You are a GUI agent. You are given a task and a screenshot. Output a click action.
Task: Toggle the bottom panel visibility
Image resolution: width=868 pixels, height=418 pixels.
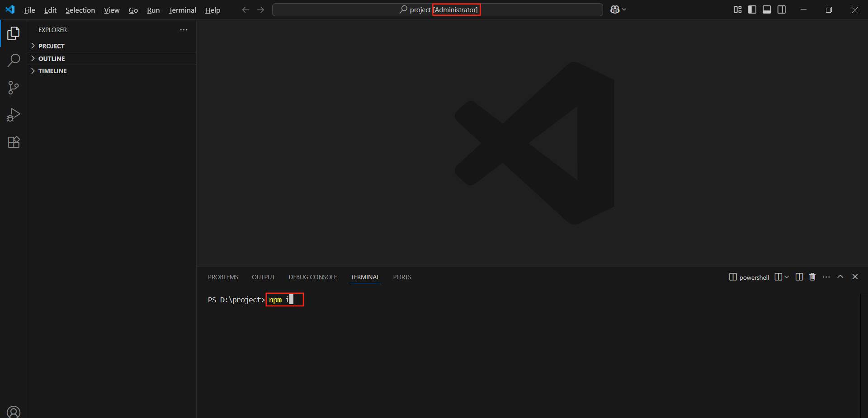pos(767,9)
